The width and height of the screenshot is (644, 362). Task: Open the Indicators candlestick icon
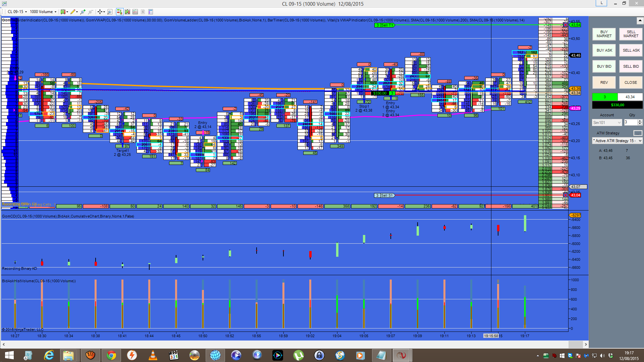127,12
